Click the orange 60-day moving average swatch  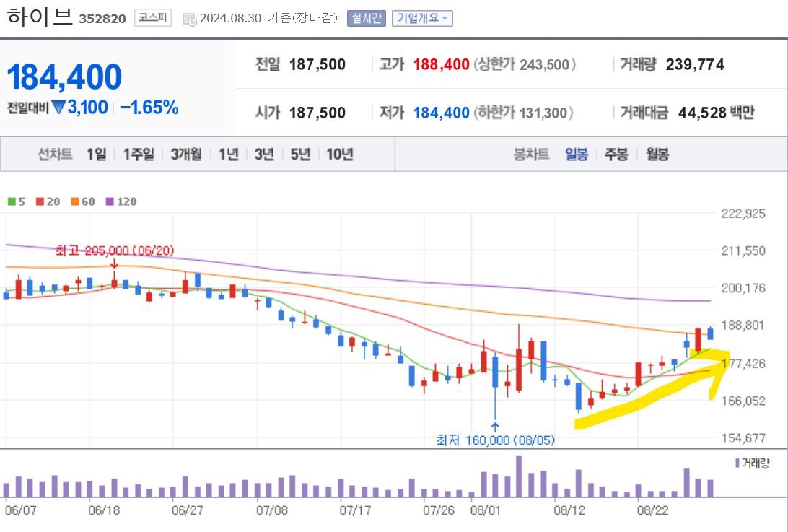(x=75, y=201)
